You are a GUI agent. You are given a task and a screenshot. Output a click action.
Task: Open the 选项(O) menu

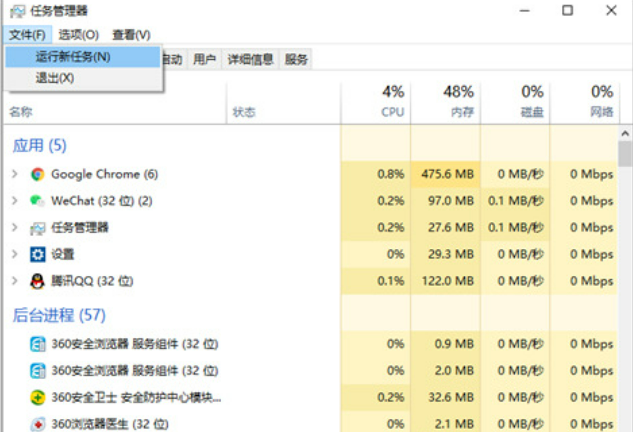[78, 35]
